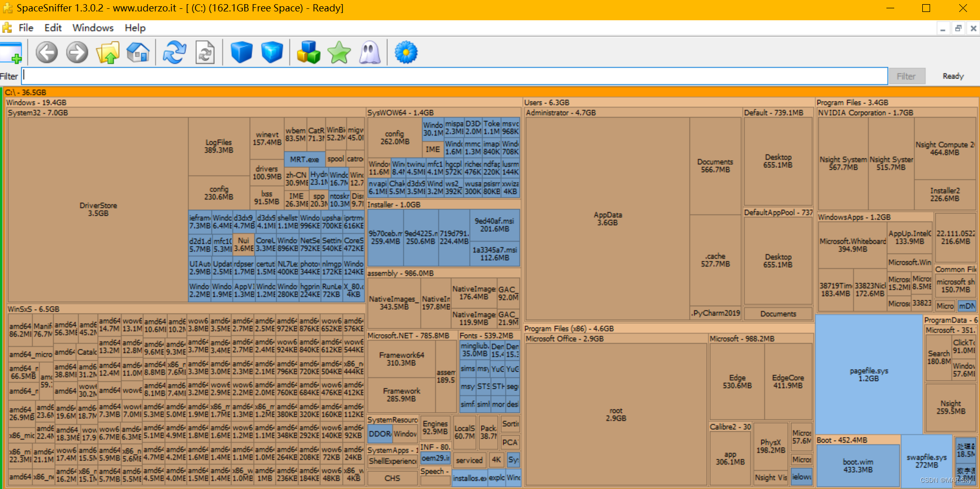Viewport: 980px width, 489px height.
Task: Click the document refresh icon
Action: [x=205, y=52]
